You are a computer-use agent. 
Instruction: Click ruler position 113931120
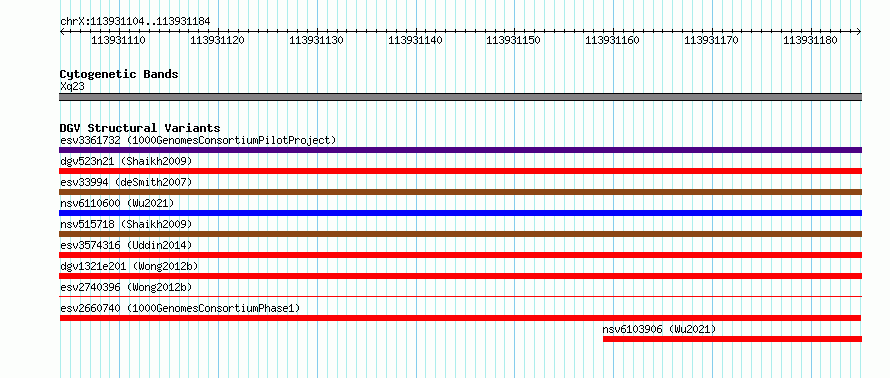217,40
